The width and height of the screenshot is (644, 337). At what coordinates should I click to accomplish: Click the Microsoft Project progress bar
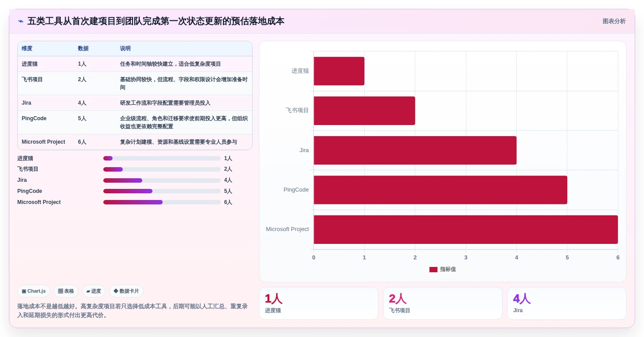point(162,202)
